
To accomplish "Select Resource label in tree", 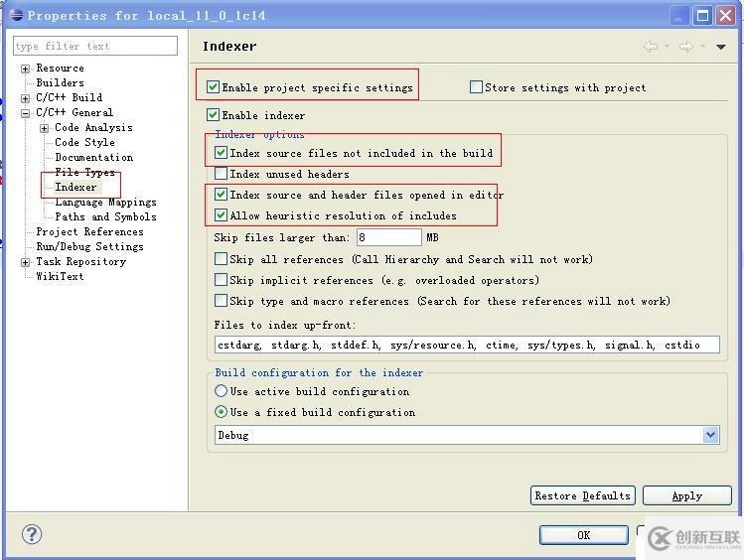I will (x=61, y=68).
